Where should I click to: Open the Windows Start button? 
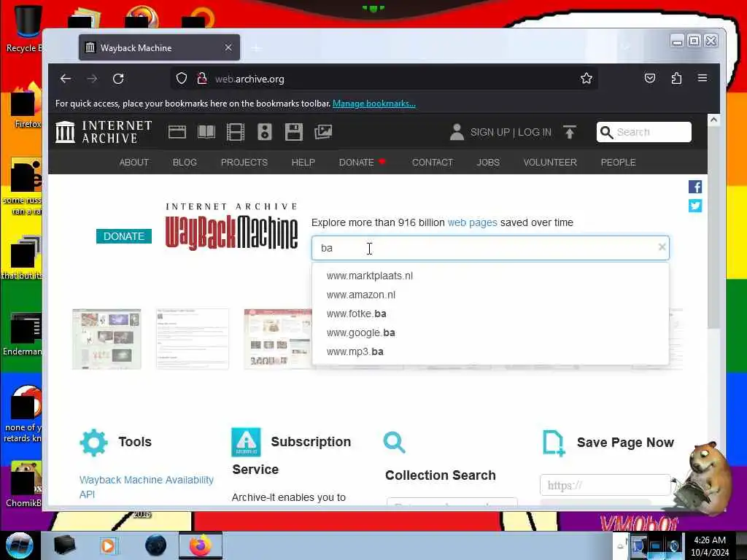pos(20,545)
